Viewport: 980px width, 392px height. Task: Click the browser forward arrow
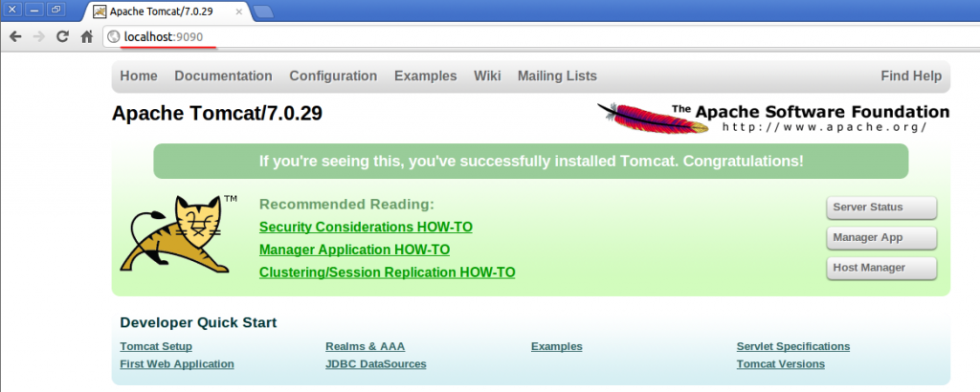[38, 37]
